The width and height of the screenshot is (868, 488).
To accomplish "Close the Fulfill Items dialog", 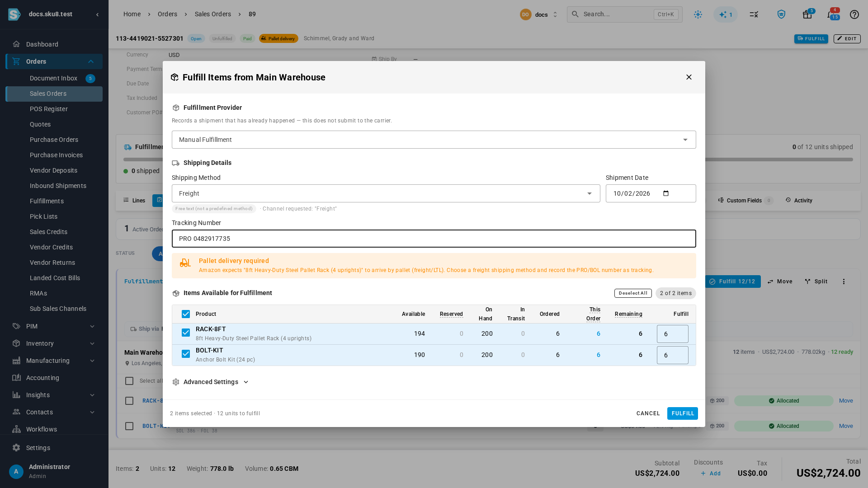I will pos(689,77).
